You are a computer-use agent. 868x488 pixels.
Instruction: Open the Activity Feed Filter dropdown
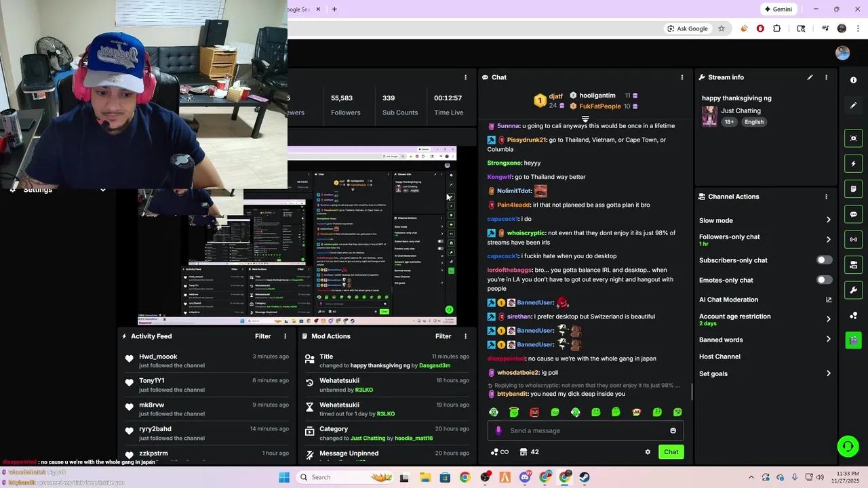coord(262,336)
